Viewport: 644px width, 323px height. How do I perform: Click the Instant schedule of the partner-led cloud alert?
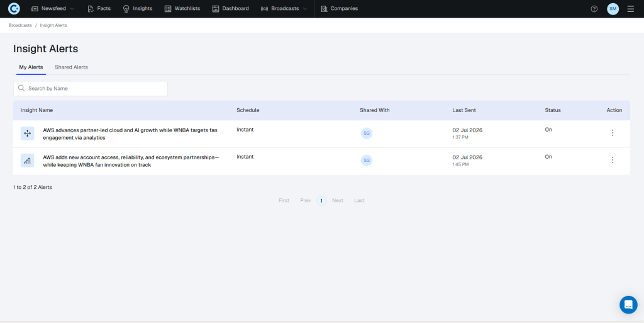coord(245,130)
